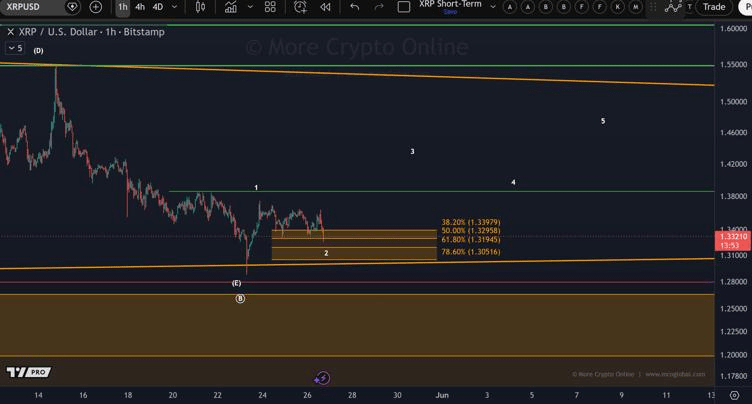
Task: Create an alert with clock icon
Action: coord(300,7)
